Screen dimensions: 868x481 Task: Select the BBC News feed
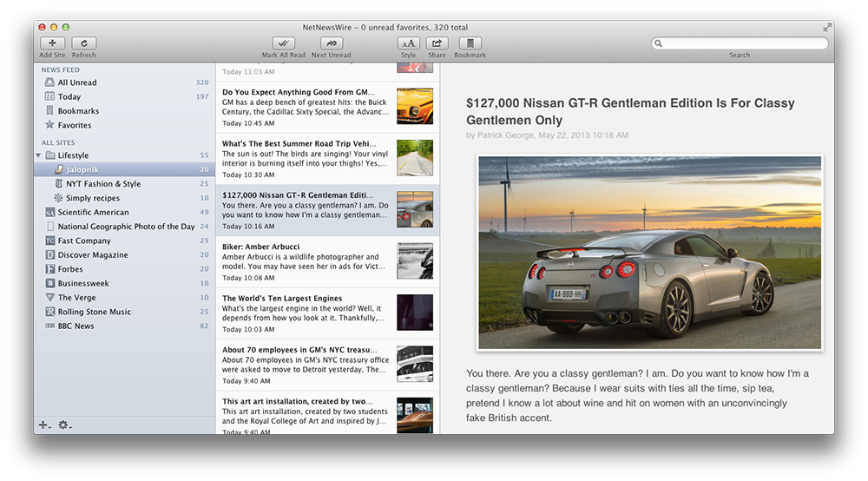pyautogui.click(x=76, y=326)
